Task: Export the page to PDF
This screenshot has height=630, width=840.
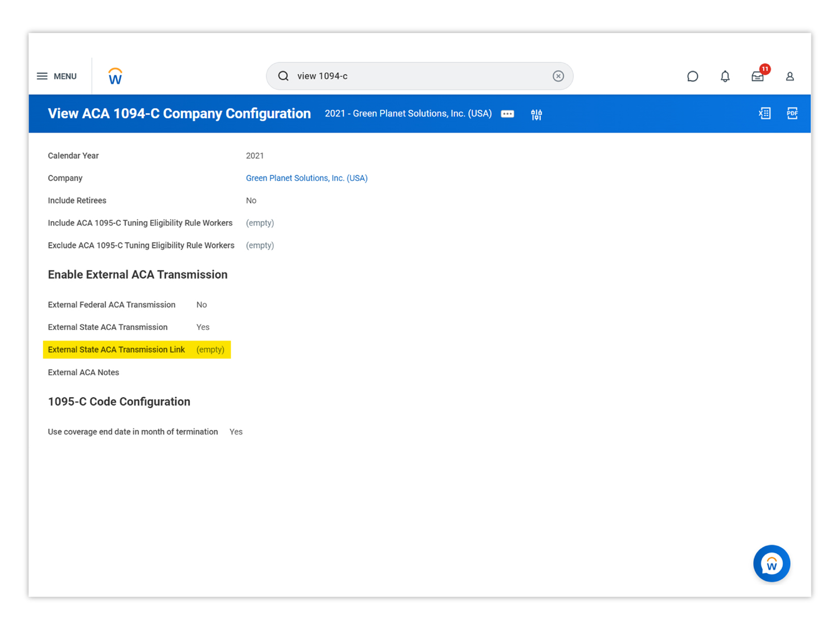Action: click(x=792, y=113)
